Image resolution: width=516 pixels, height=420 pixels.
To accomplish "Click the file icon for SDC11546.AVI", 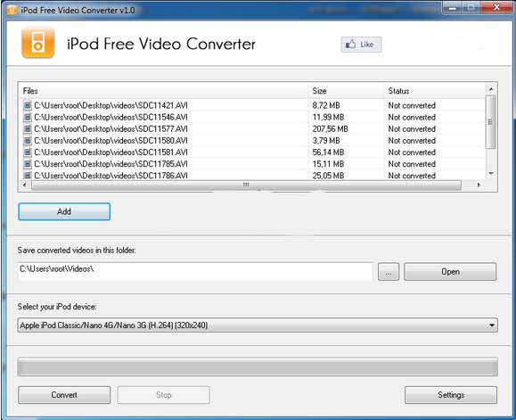I will click(x=28, y=117).
